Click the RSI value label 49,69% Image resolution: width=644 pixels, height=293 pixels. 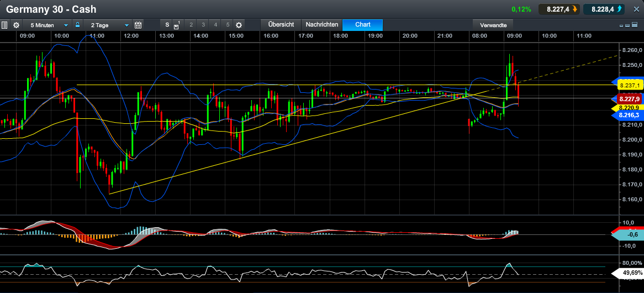(x=626, y=273)
